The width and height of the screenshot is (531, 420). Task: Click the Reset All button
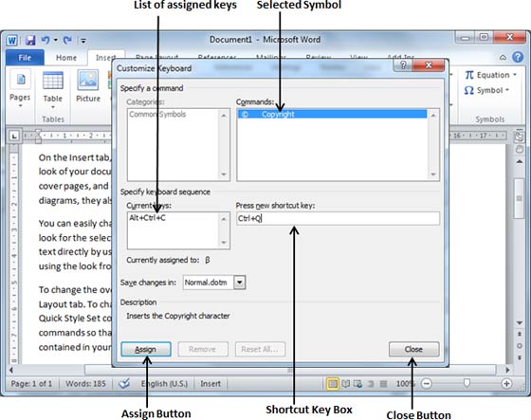(260, 349)
